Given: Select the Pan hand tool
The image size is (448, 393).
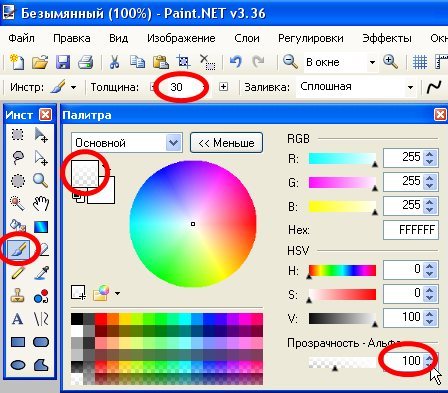Looking at the screenshot, I should click(41, 203).
